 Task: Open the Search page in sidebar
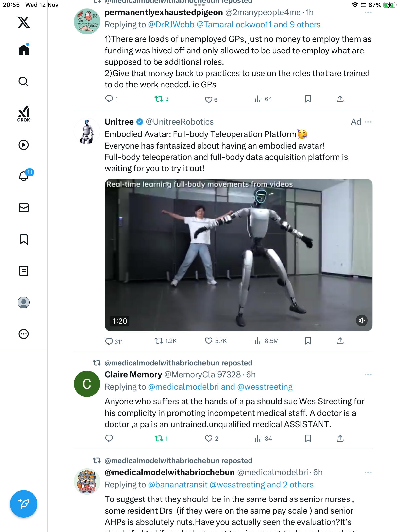(x=24, y=82)
